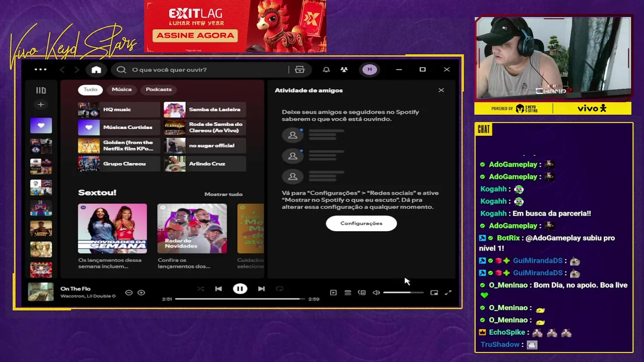Open Roda de Samba do Clareou shortcut
644x362 pixels.
[x=205, y=128]
